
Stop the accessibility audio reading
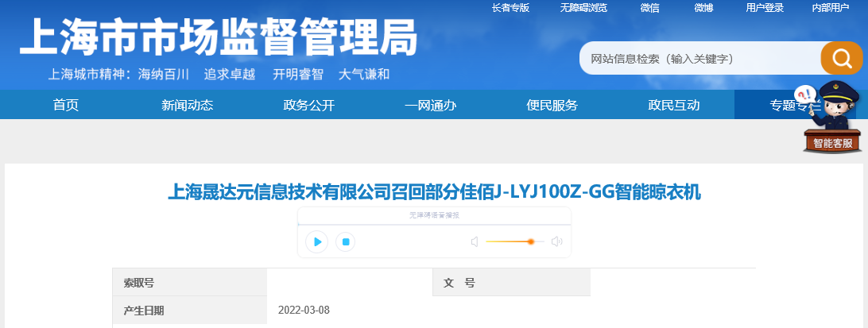346,241
